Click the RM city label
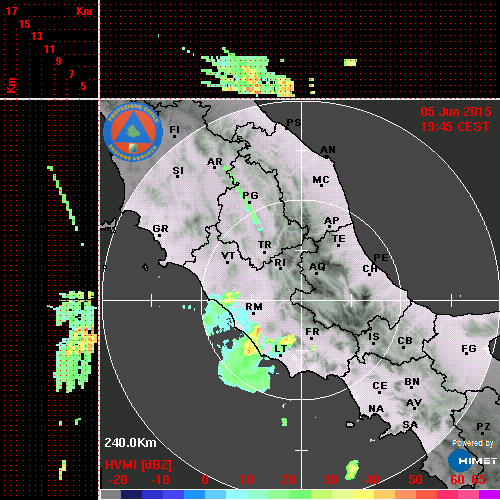Screen dimensions: 500x500 click(x=254, y=306)
